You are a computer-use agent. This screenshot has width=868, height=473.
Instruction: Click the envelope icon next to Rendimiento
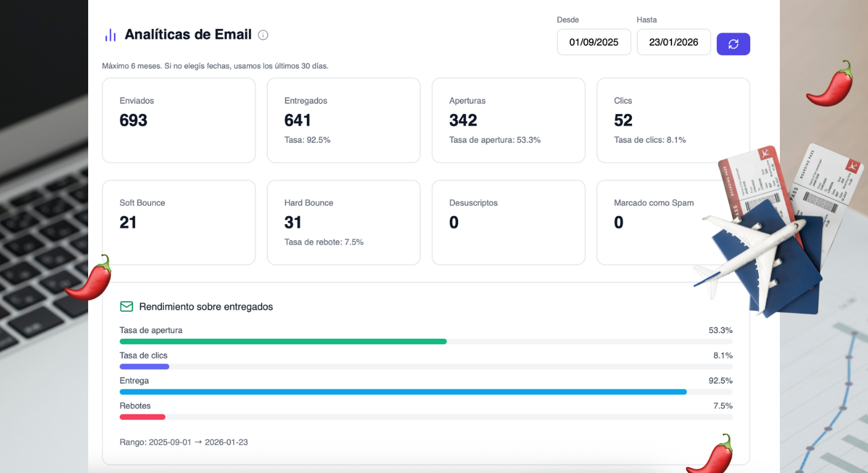click(x=126, y=307)
